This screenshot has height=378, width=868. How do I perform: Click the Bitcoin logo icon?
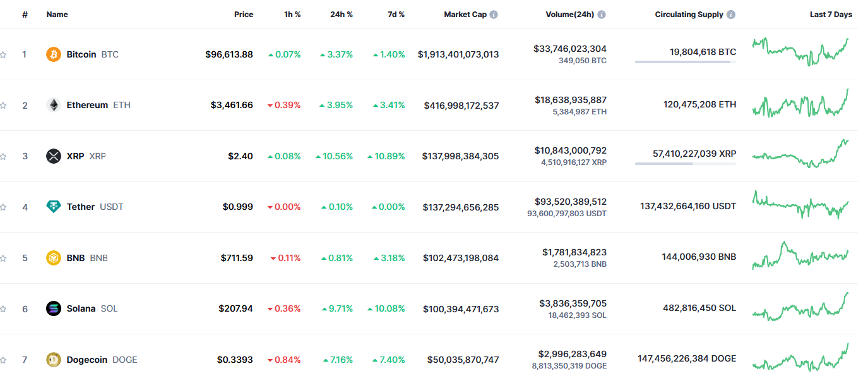click(x=54, y=54)
